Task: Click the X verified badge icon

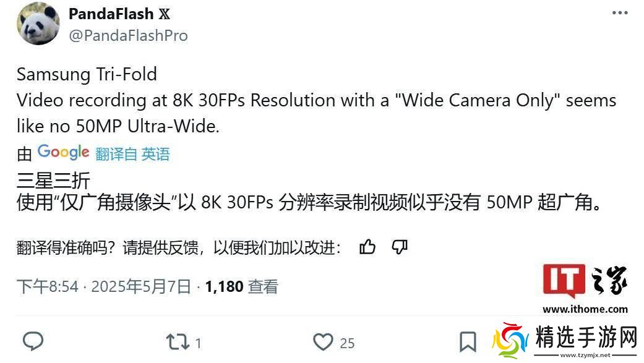Action: coord(165,14)
